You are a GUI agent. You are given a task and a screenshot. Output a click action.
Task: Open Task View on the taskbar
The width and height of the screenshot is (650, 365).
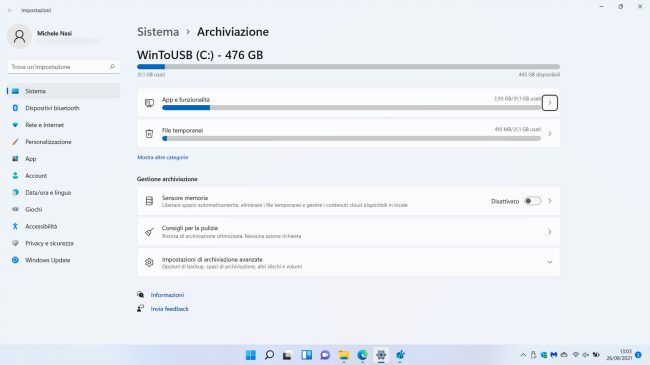[x=287, y=355]
